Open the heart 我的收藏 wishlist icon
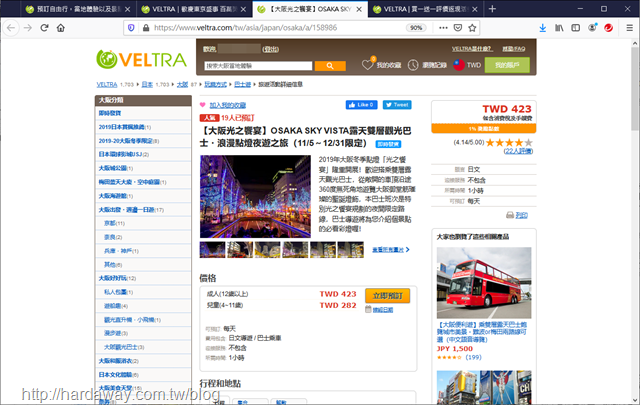640x405 pixels. coord(368,64)
